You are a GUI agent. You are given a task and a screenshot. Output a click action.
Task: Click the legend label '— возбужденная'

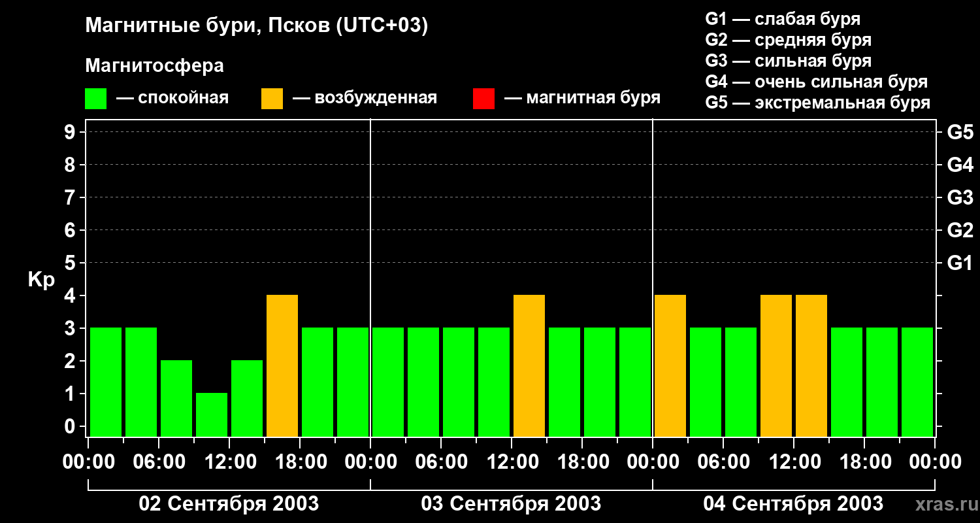point(365,99)
